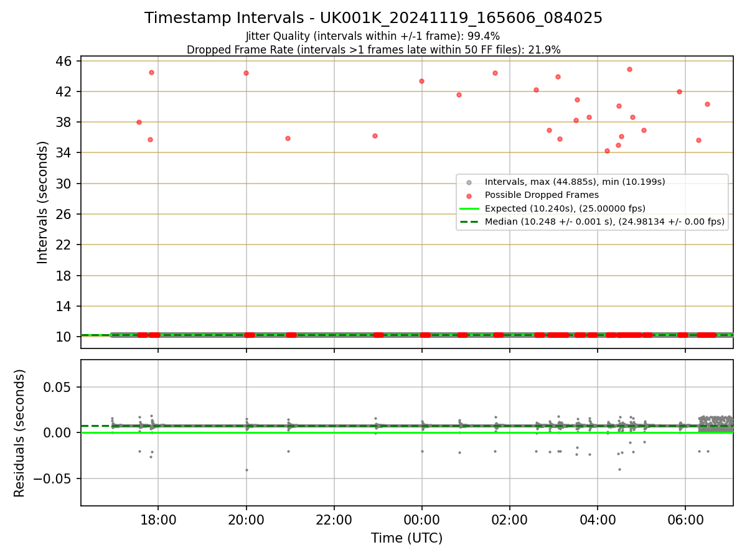Click the 'Intervals (seconds)' y-axis label
Screen dimensions: 747x560
43,202
